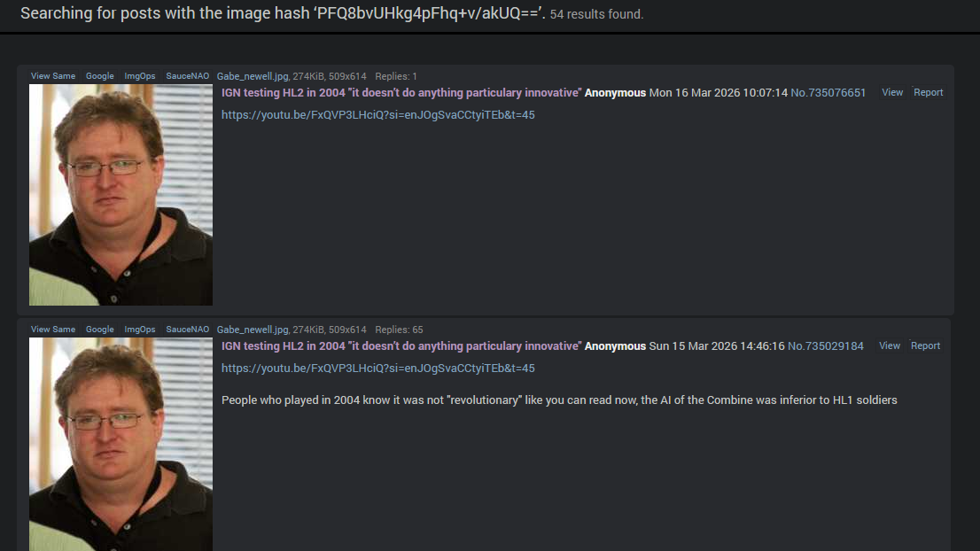Click Google search for post No.735076651
980x551 pixels.
(x=100, y=76)
